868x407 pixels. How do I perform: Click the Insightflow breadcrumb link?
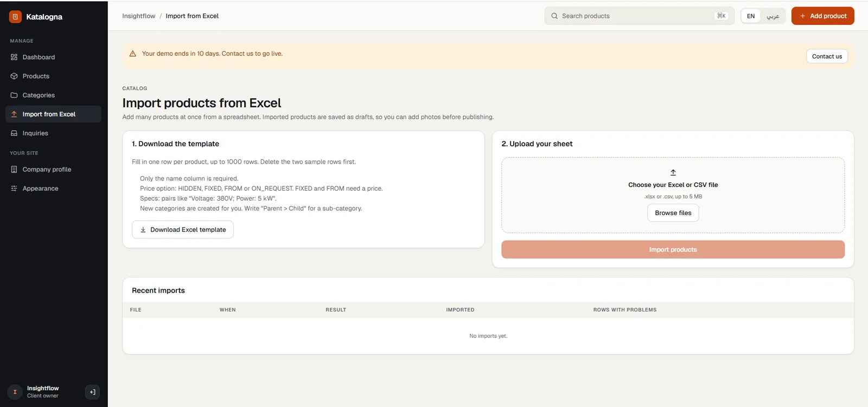tap(138, 16)
